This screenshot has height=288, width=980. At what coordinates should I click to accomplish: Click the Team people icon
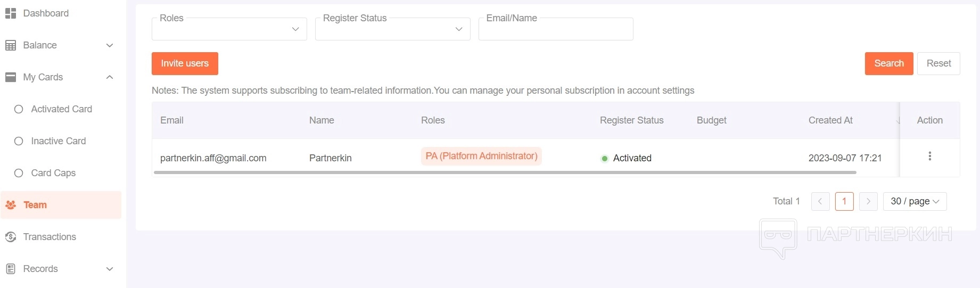pyautogui.click(x=11, y=205)
